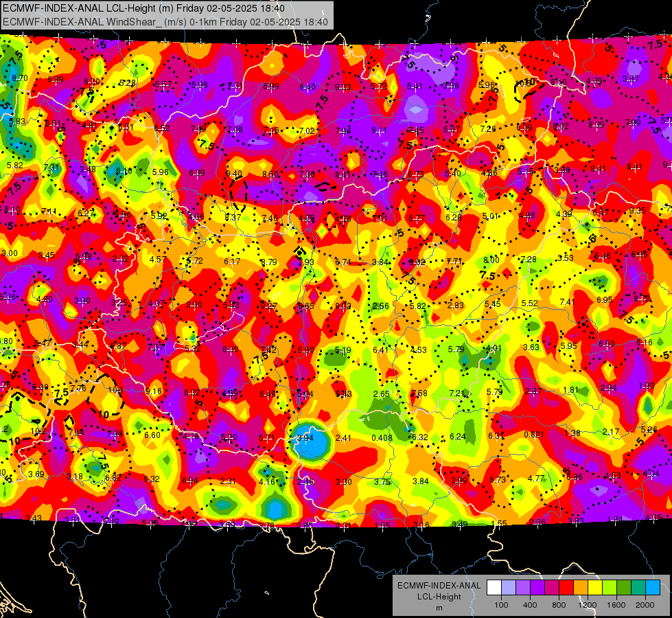Click the legend tick label '1200'

point(588,605)
